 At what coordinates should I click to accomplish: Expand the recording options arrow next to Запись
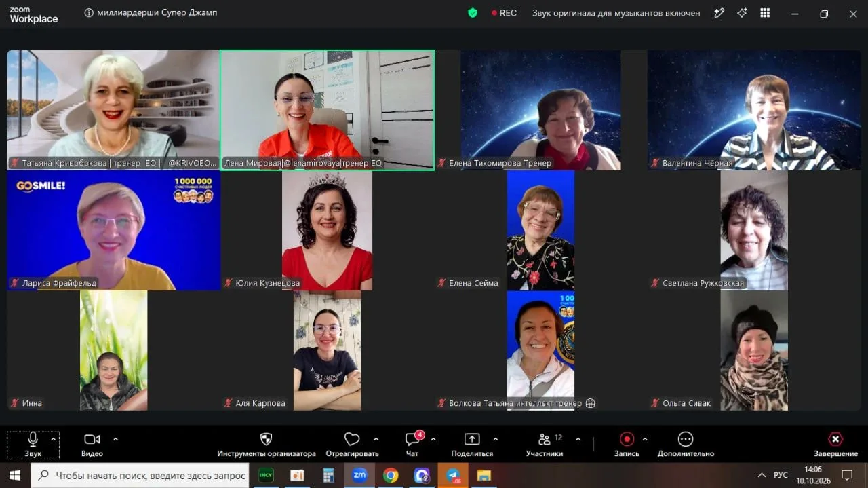[x=645, y=439]
